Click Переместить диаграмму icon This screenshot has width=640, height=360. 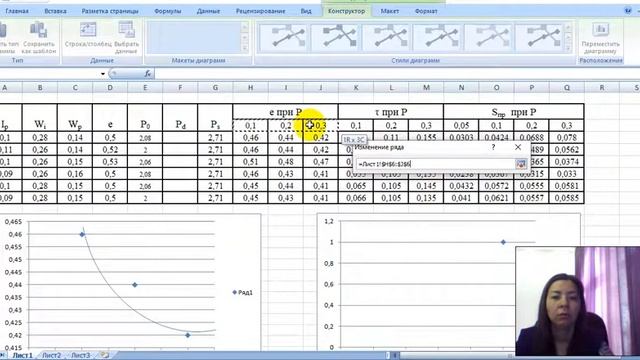coord(600,38)
